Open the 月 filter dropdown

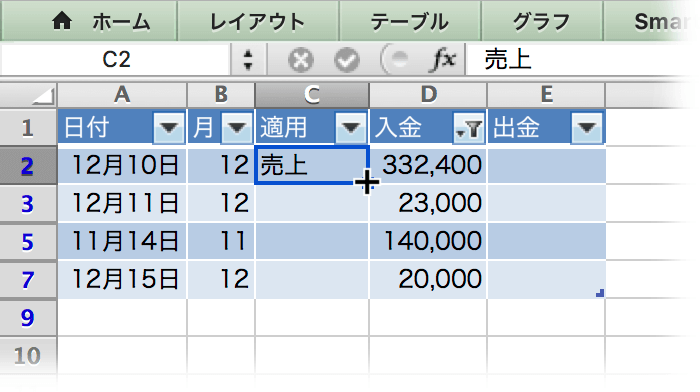[x=237, y=128]
